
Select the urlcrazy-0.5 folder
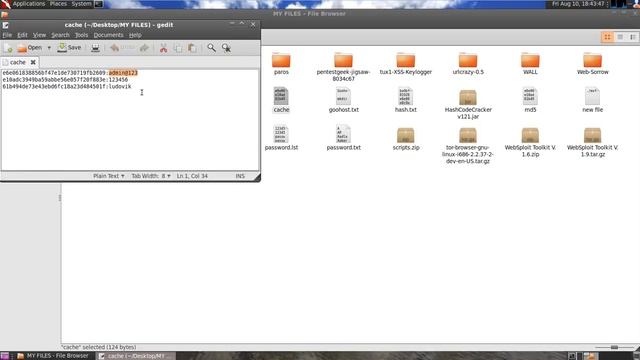pos(468,64)
